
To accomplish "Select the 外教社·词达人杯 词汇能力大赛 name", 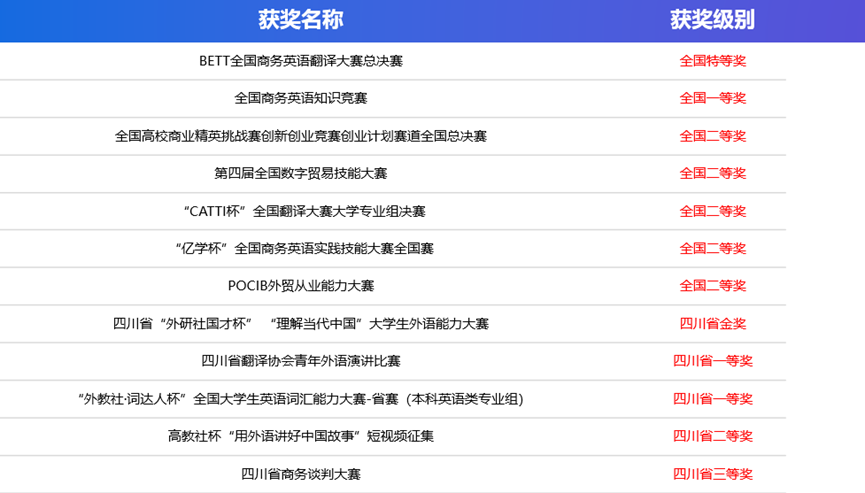I will [x=301, y=399].
